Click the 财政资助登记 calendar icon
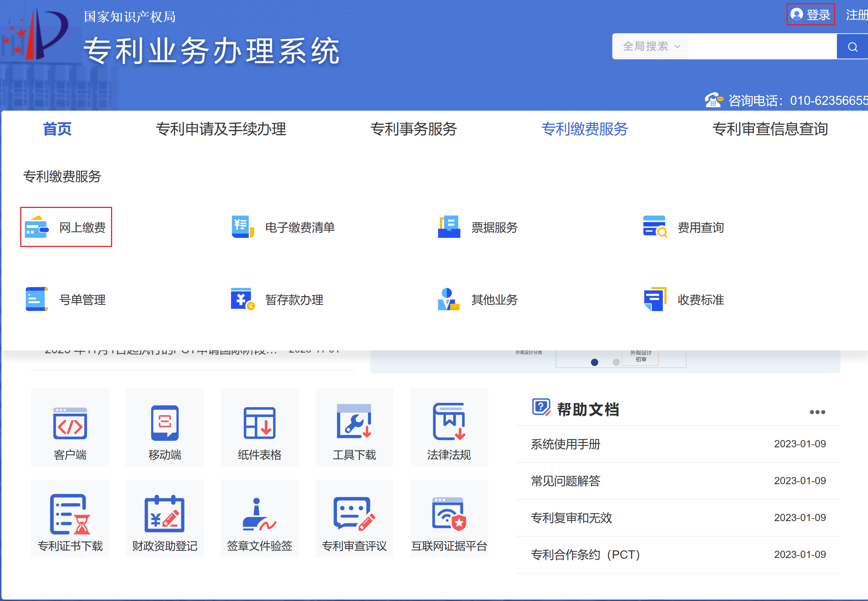 click(165, 514)
